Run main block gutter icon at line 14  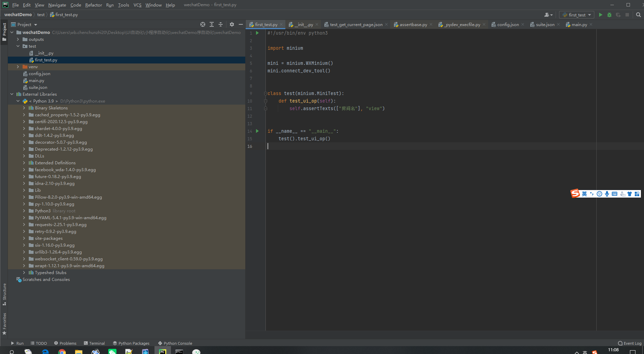pyautogui.click(x=257, y=131)
